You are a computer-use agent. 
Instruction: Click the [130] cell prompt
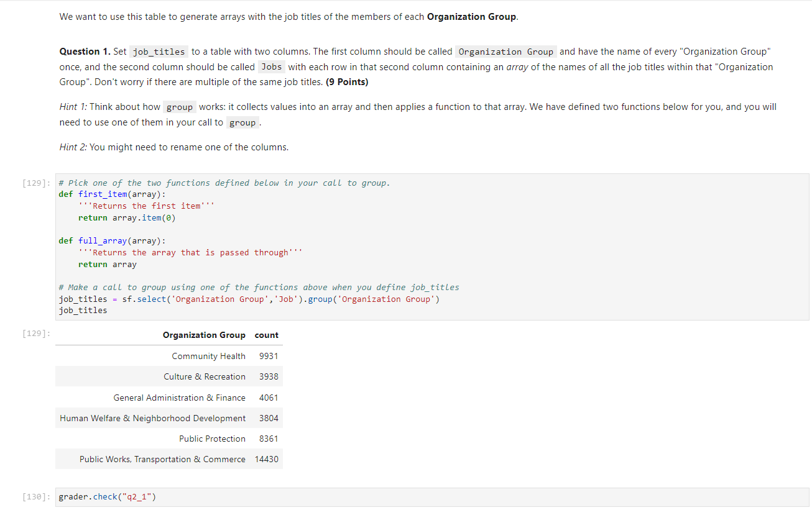click(x=37, y=497)
